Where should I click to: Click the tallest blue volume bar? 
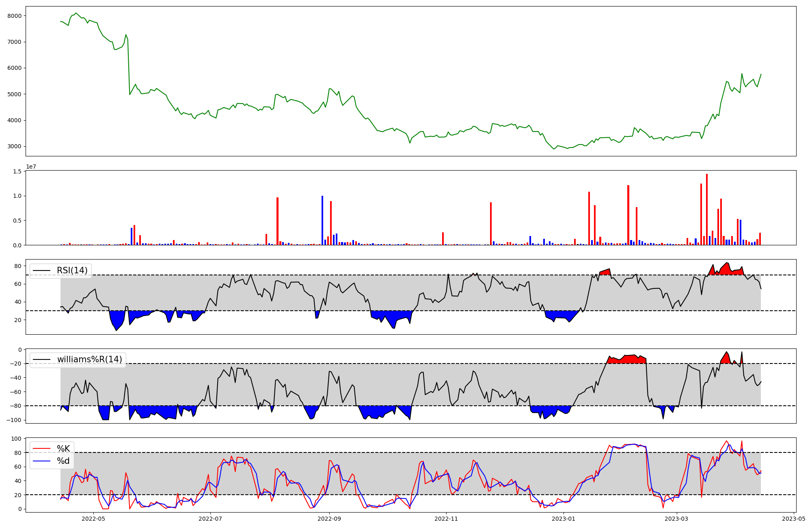pyautogui.click(x=322, y=221)
